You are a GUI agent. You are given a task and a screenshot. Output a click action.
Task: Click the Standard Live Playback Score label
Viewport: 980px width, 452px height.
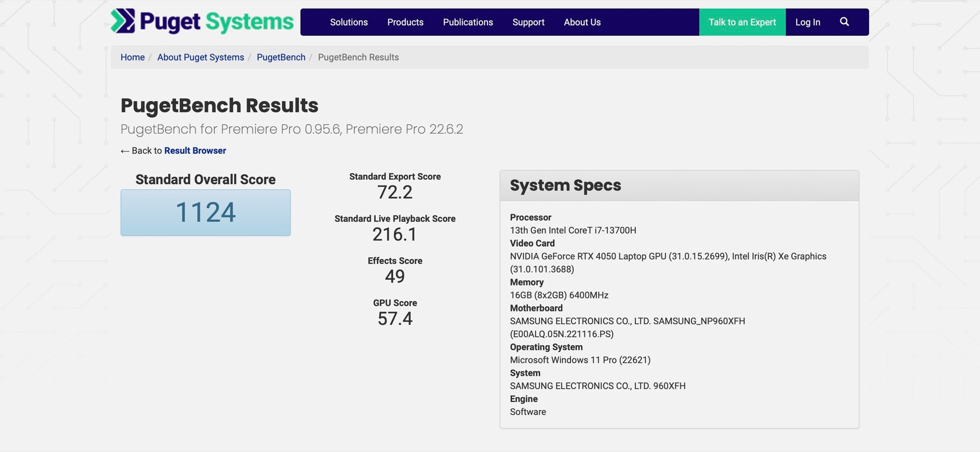[395, 219]
